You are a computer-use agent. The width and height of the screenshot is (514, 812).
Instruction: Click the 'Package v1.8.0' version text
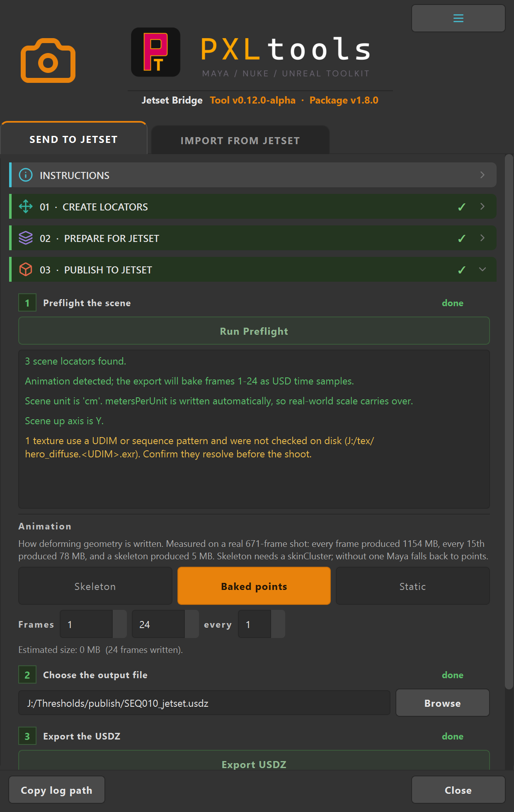(344, 100)
